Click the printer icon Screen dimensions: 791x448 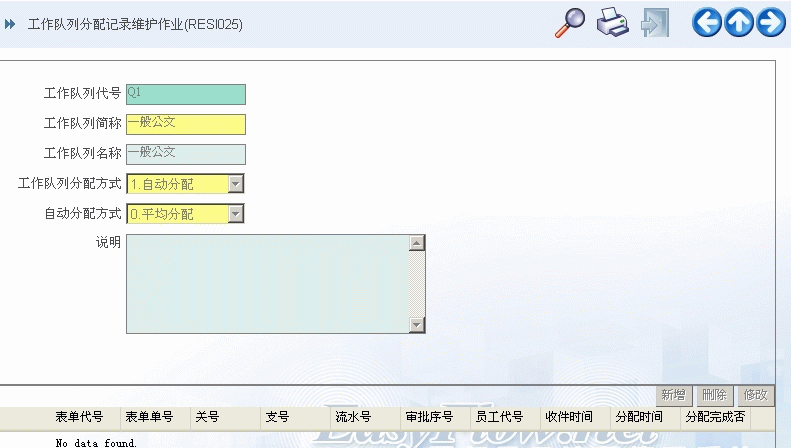[612, 23]
